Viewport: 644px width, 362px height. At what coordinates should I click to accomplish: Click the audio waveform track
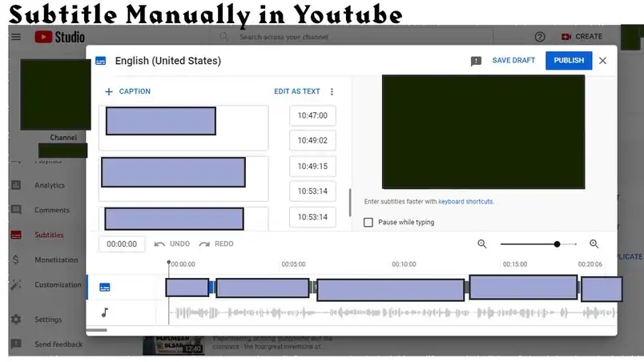click(394, 313)
